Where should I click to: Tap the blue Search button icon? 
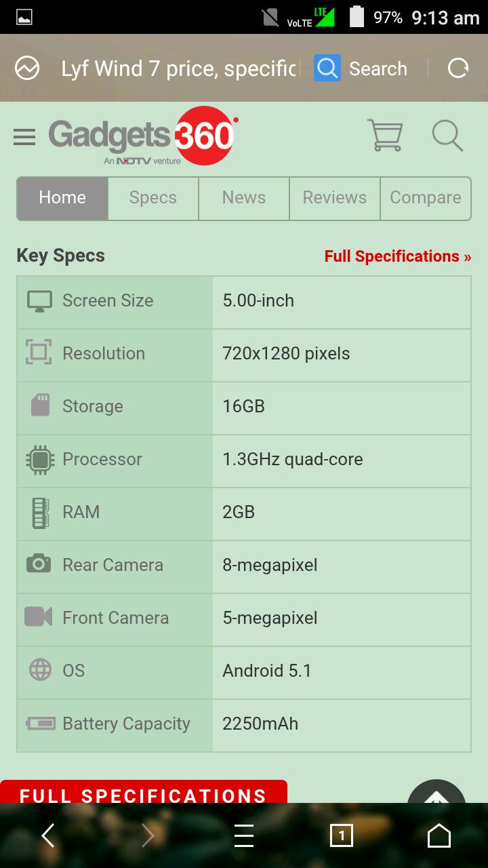327,68
